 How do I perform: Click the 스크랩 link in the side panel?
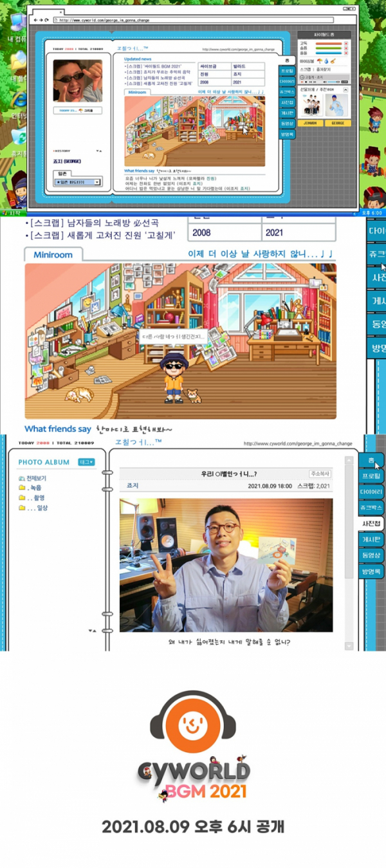305,69
